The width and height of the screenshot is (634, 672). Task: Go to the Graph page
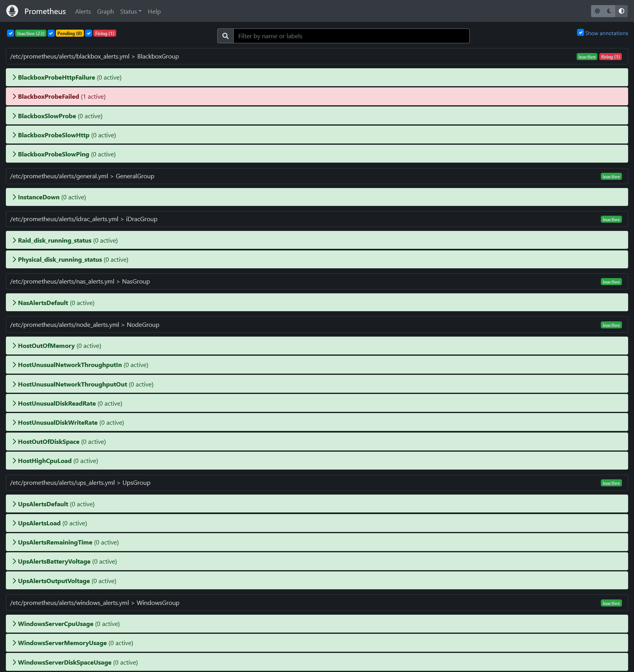(x=105, y=12)
